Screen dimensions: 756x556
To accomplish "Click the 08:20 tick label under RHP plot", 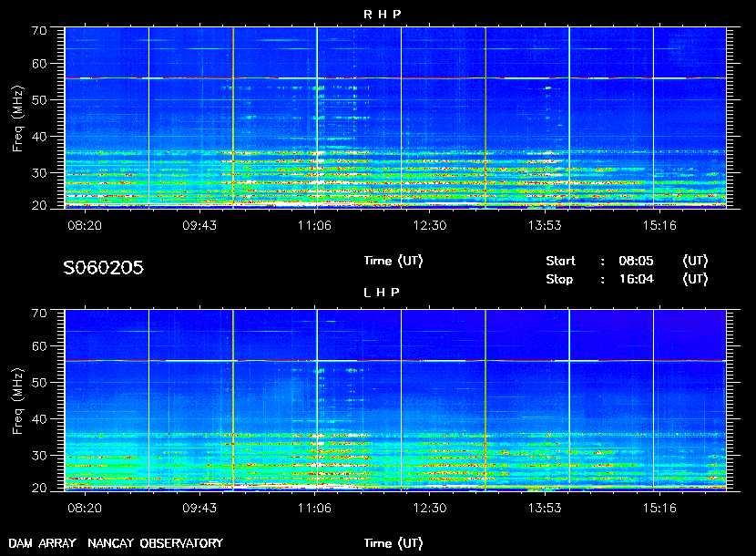I will pyautogui.click(x=85, y=225).
